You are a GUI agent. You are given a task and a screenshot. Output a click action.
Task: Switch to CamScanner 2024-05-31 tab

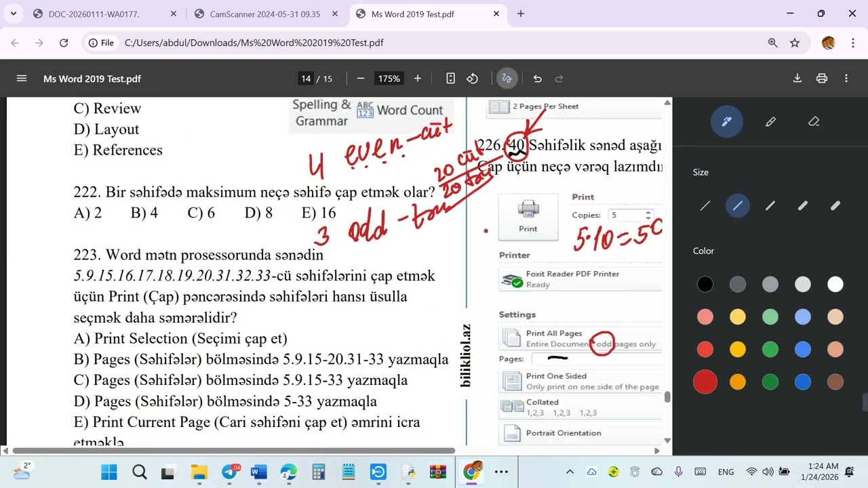tap(264, 14)
